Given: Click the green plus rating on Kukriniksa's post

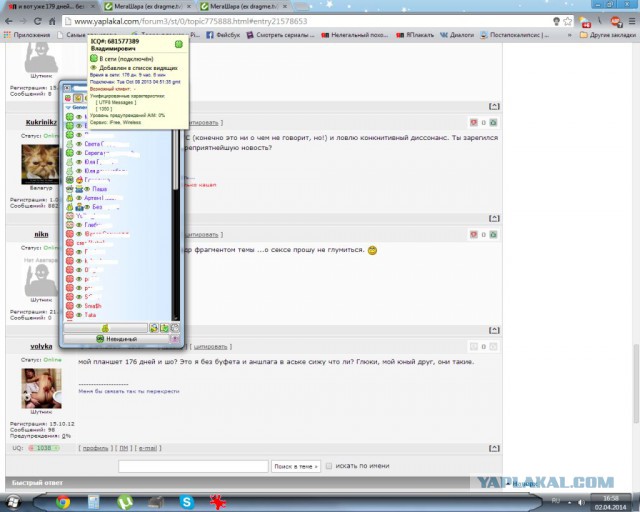Looking at the screenshot, I should click(x=493, y=122).
